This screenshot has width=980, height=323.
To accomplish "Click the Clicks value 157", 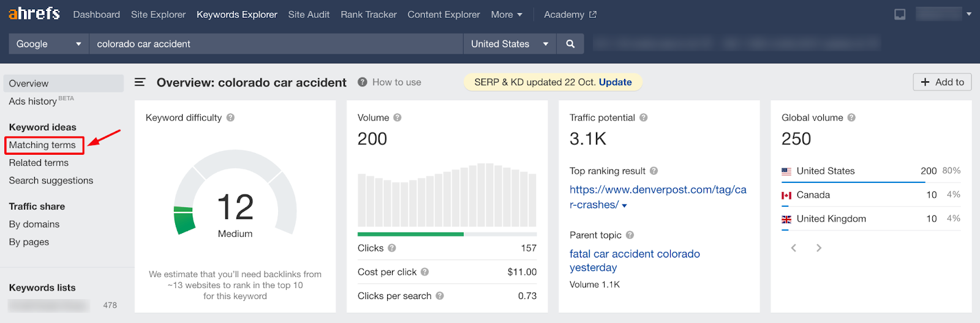I will (x=529, y=248).
